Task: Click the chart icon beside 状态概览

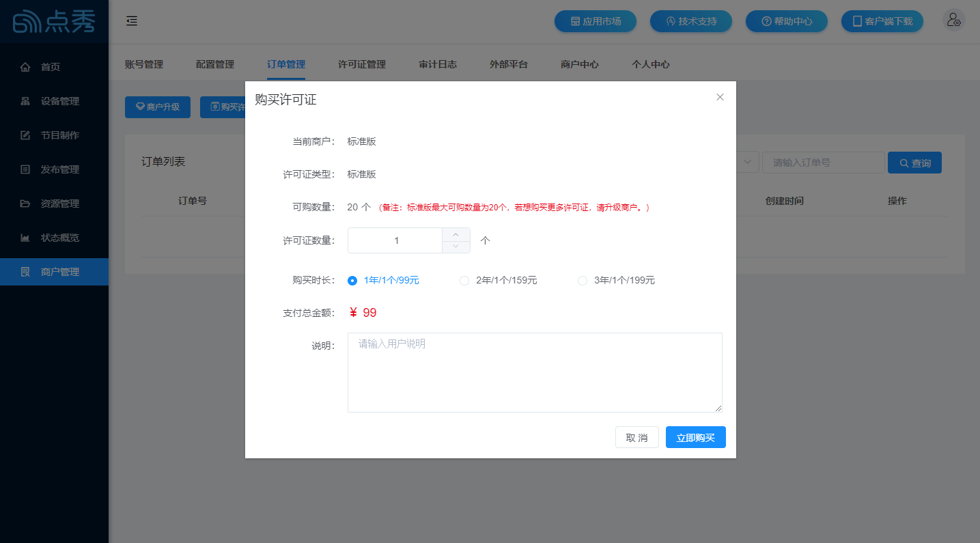Action: 25,238
